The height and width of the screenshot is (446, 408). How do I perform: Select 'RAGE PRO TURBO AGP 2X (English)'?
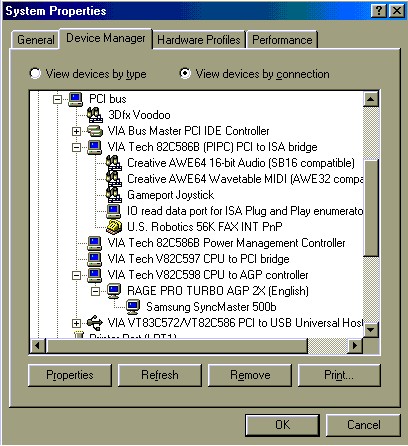click(218, 291)
